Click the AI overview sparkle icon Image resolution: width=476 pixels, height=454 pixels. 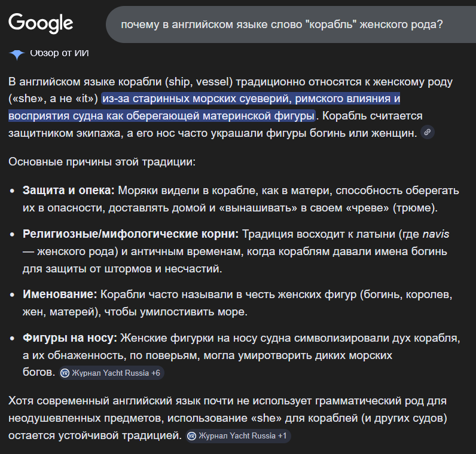point(17,54)
